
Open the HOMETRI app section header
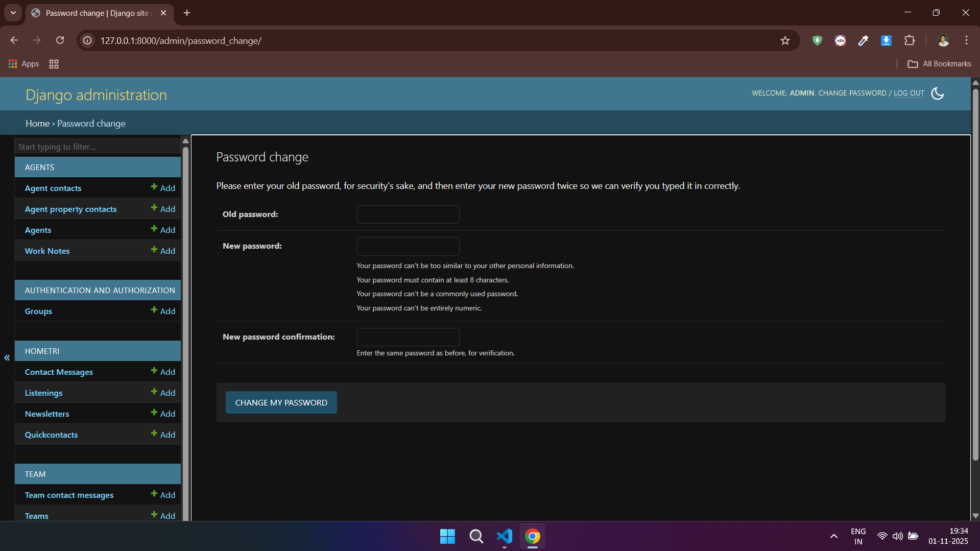tap(42, 351)
